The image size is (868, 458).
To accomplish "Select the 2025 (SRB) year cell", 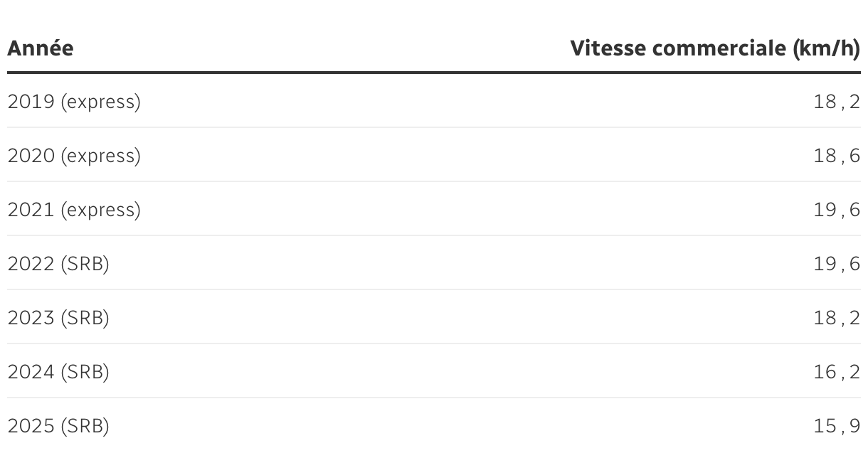I will tap(58, 426).
